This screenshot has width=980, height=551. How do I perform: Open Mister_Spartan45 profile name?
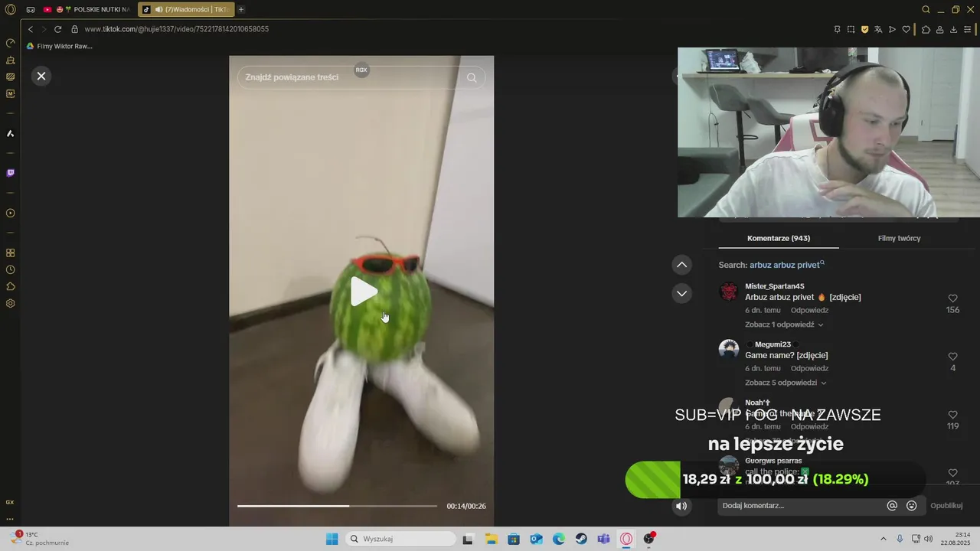click(x=775, y=286)
